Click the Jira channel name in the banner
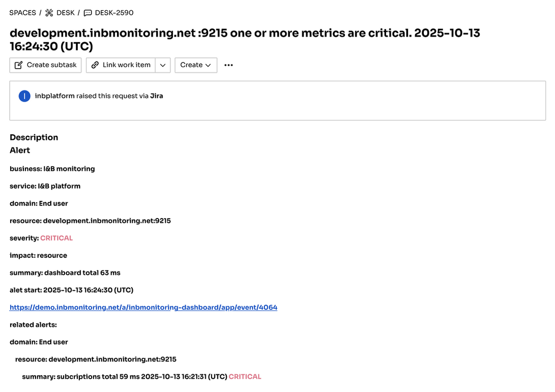Screen dimensions: 555x392 pyautogui.click(x=157, y=96)
